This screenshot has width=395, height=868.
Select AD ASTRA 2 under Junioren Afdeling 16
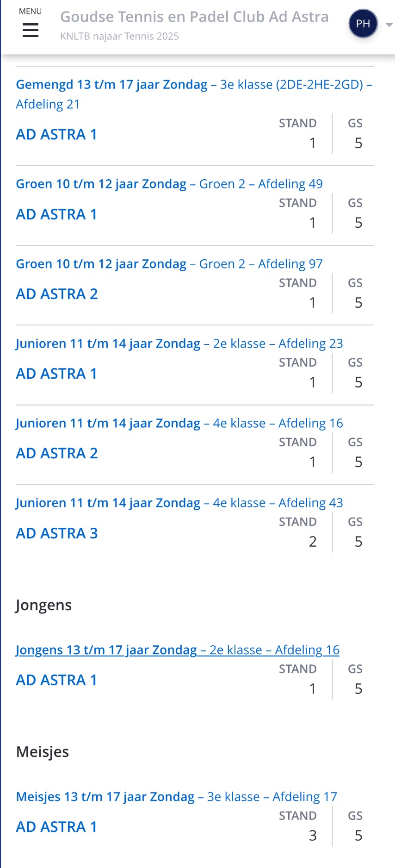57,453
